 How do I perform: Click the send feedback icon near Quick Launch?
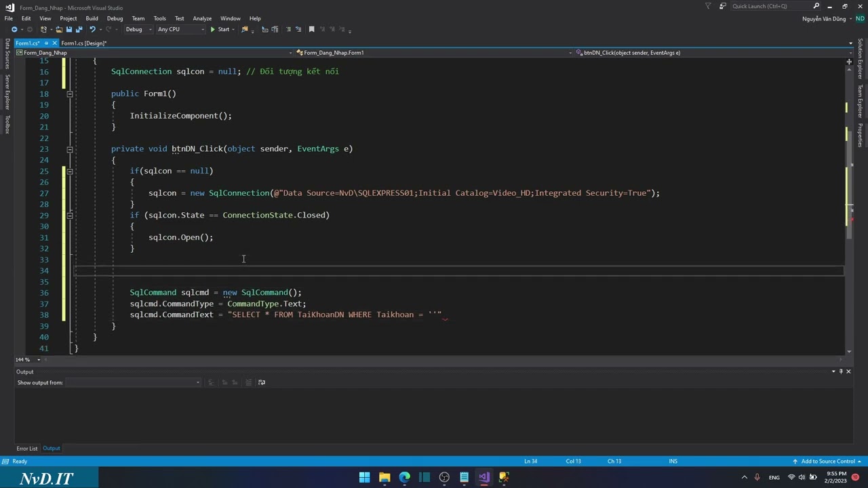(722, 6)
